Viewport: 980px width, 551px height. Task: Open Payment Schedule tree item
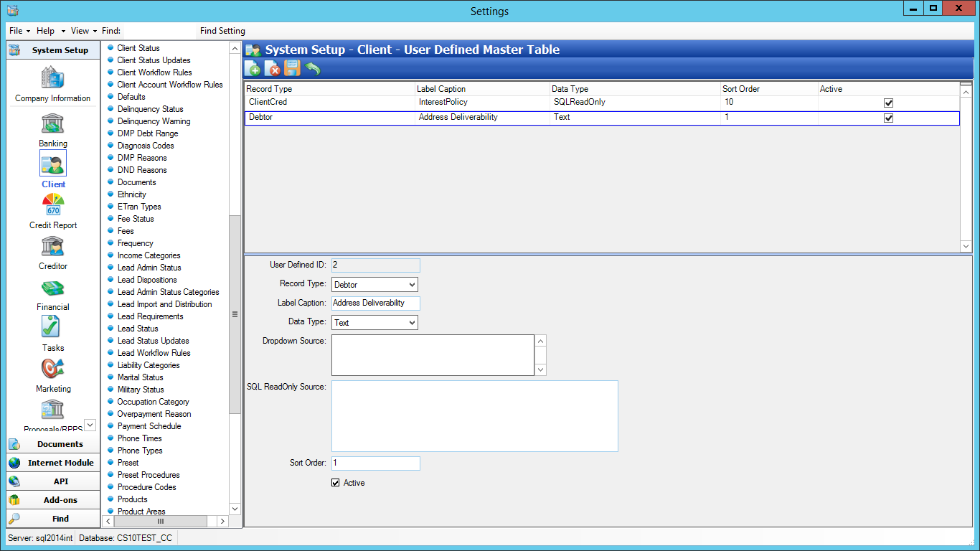click(x=149, y=426)
